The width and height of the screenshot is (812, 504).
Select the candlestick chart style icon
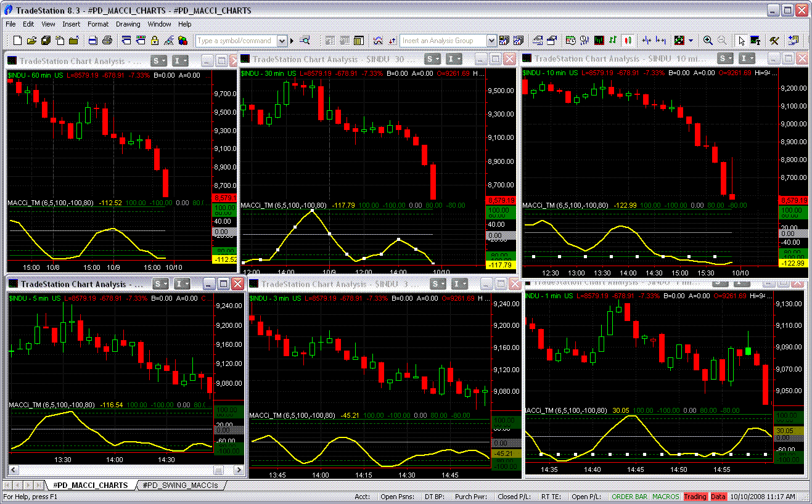tap(628, 41)
